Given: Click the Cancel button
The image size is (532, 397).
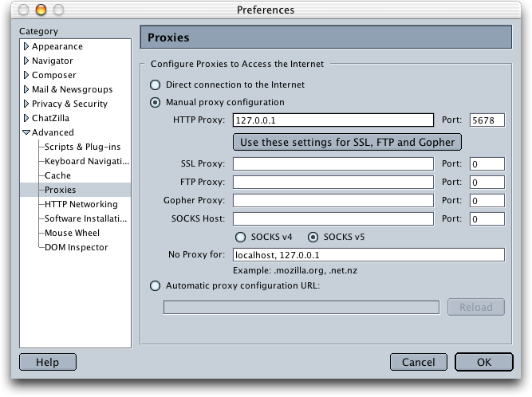Looking at the screenshot, I should click(x=418, y=362).
